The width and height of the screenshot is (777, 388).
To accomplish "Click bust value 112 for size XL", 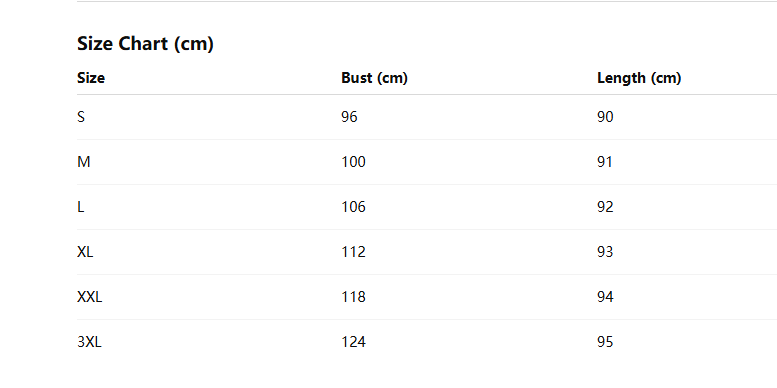I will click(354, 252).
